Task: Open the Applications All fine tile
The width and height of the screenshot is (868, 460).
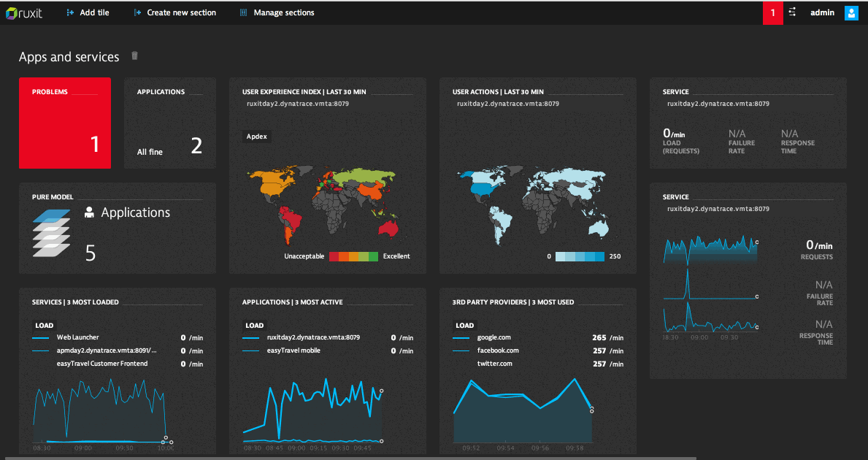Action: pyautogui.click(x=170, y=123)
